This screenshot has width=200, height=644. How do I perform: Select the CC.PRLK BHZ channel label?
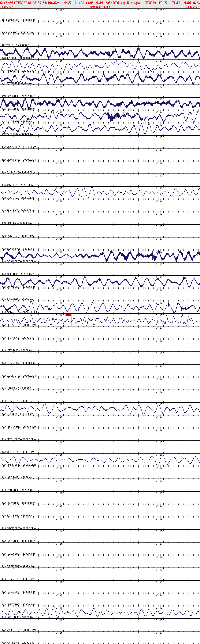(x=19, y=71)
